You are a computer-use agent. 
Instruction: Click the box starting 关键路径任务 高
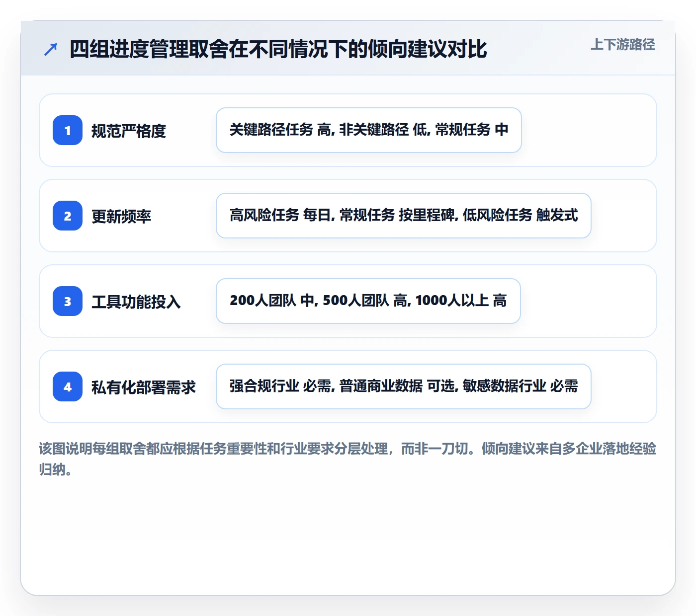369,130
